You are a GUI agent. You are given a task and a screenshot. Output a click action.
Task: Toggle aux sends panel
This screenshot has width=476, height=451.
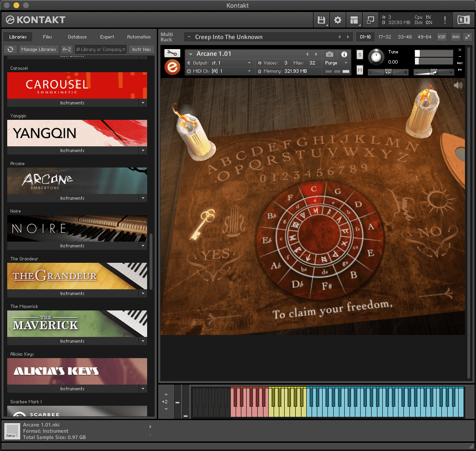[x=455, y=37]
